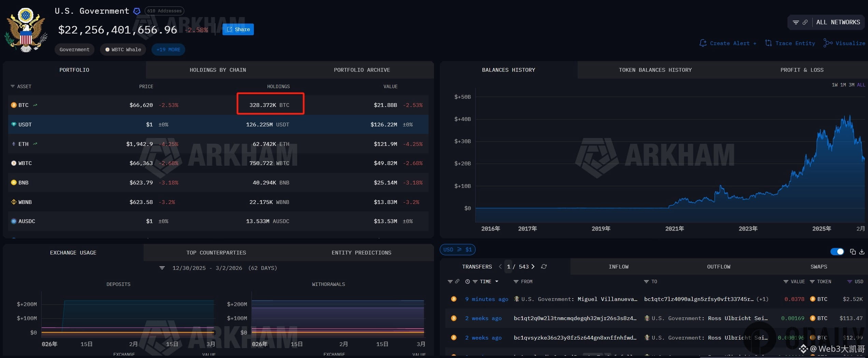
Task: Open the transfers row filter icon
Action: click(x=450, y=282)
